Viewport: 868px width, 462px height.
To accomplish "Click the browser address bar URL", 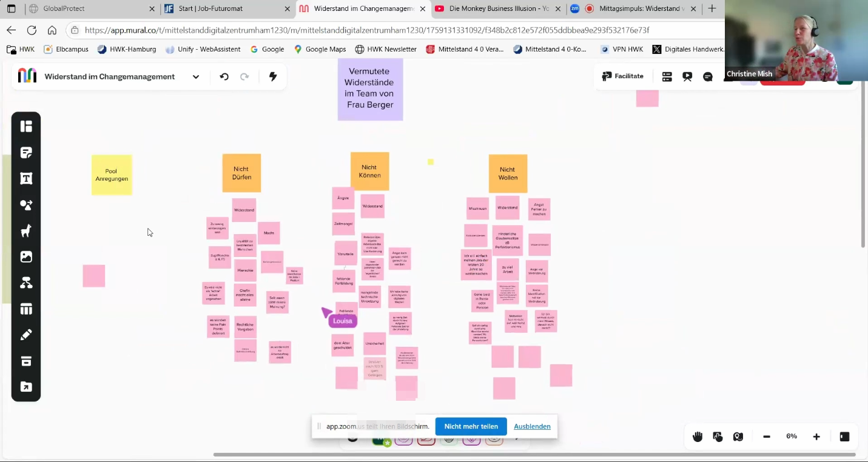I will (366, 30).
